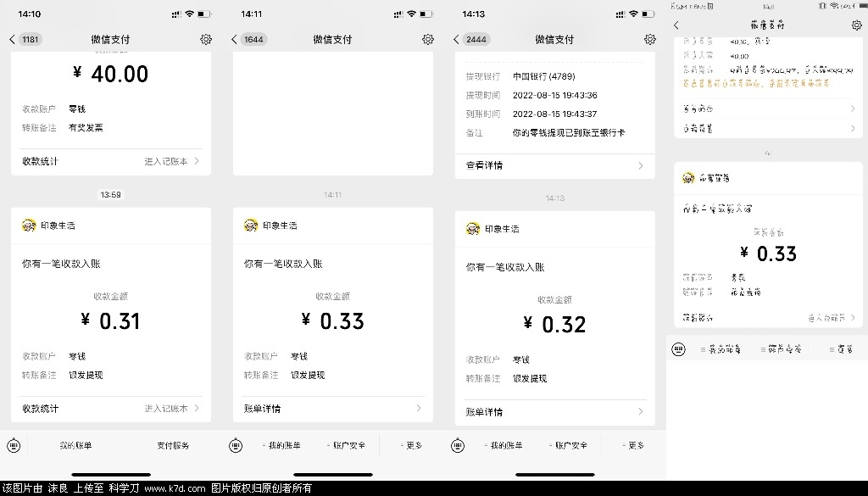Tap 你有一笔收款入账 above the ¥0.32 amount
The image size is (868, 496).
coord(505,267)
